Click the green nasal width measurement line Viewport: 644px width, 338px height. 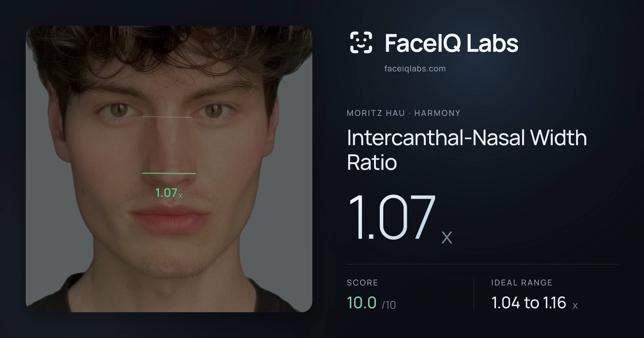click(169, 173)
